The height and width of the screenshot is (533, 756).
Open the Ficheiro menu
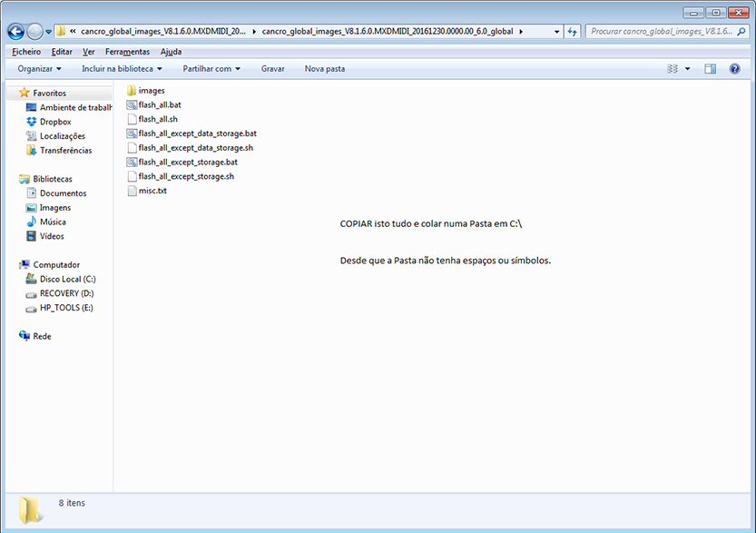[26, 52]
